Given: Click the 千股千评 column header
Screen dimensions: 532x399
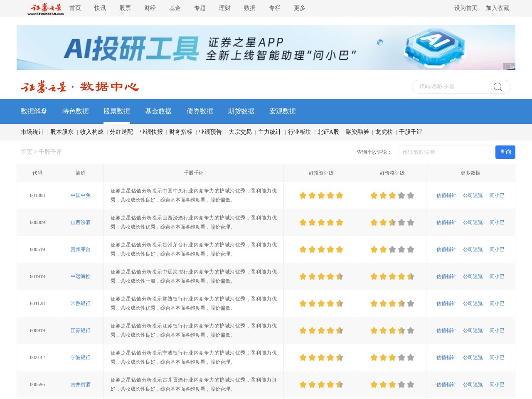Looking at the screenshot, I should tap(194, 173).
